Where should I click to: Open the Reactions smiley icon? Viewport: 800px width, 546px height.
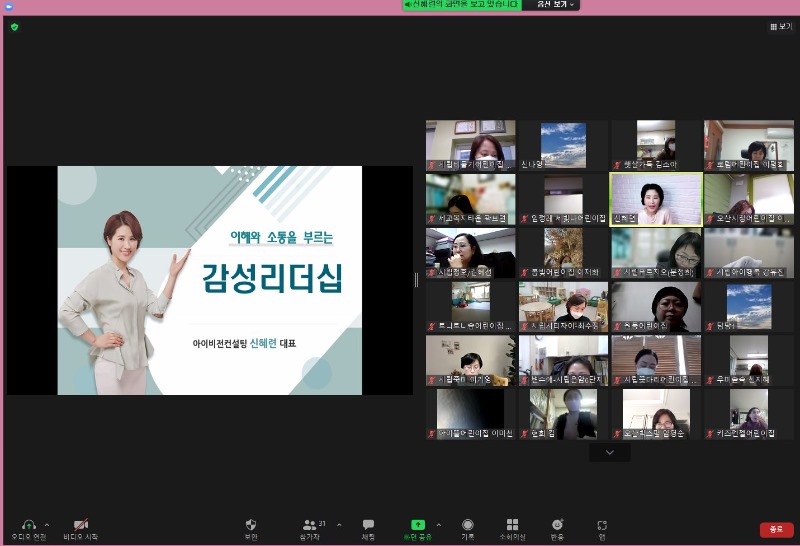pyautogui.click(x=557, y=525)
